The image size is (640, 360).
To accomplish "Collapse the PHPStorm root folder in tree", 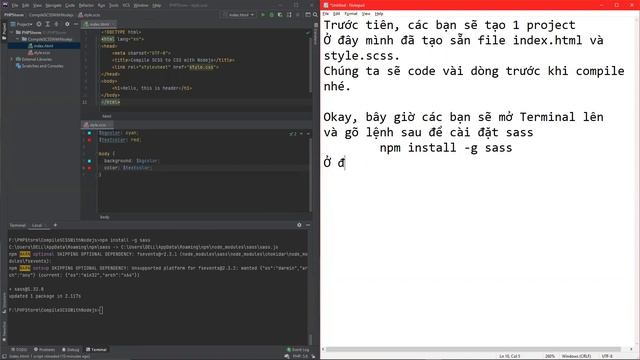I will click(x=12, y=32).
